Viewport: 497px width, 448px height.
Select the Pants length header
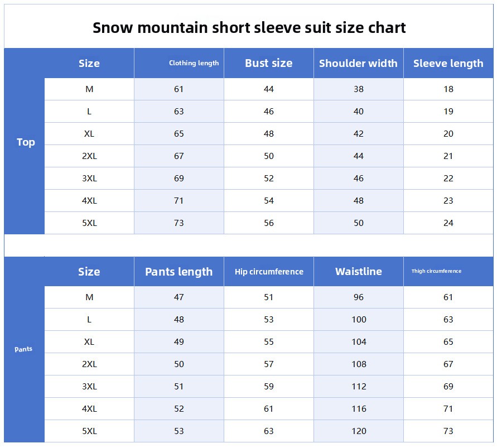(178, 272)
